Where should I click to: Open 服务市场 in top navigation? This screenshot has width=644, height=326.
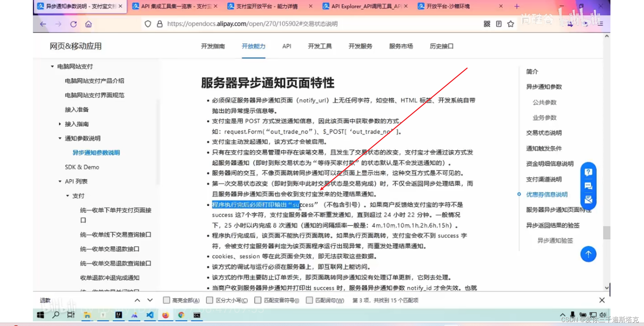pyautogui.click(x=401, y=46)
